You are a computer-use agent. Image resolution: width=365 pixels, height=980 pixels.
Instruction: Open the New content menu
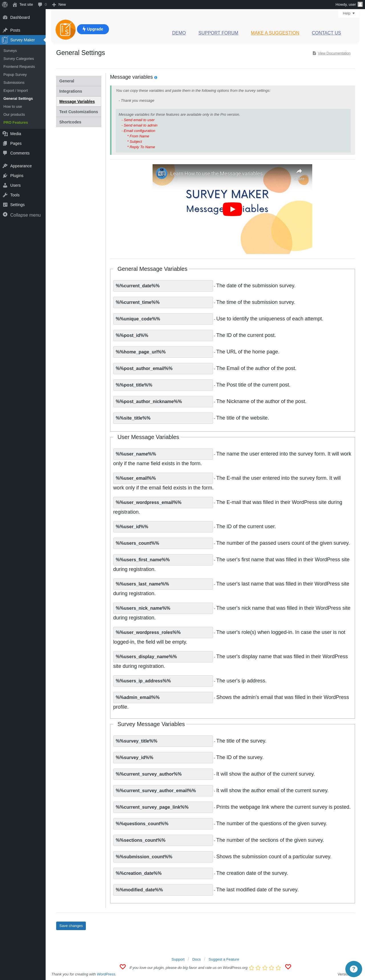coord(59,5)
